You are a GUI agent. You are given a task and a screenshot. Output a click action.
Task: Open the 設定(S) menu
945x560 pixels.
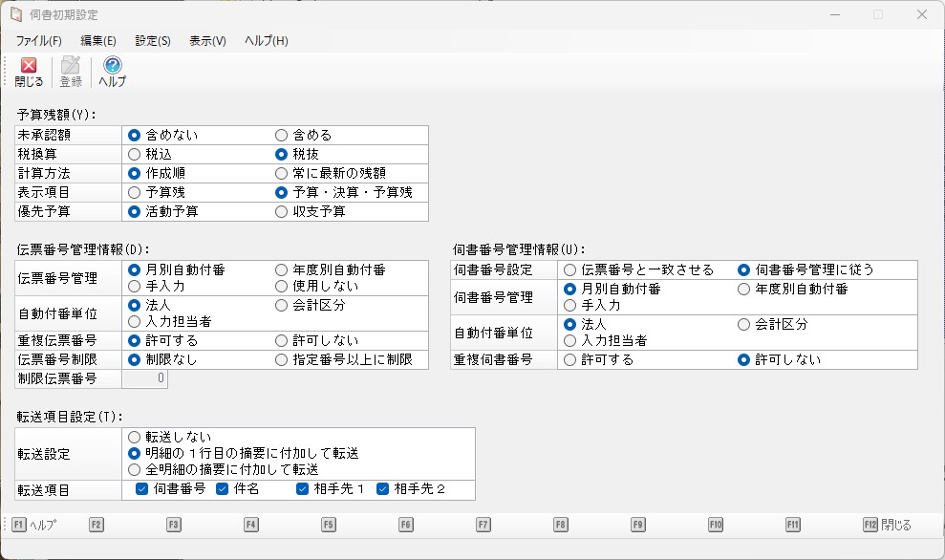point(153,41)
